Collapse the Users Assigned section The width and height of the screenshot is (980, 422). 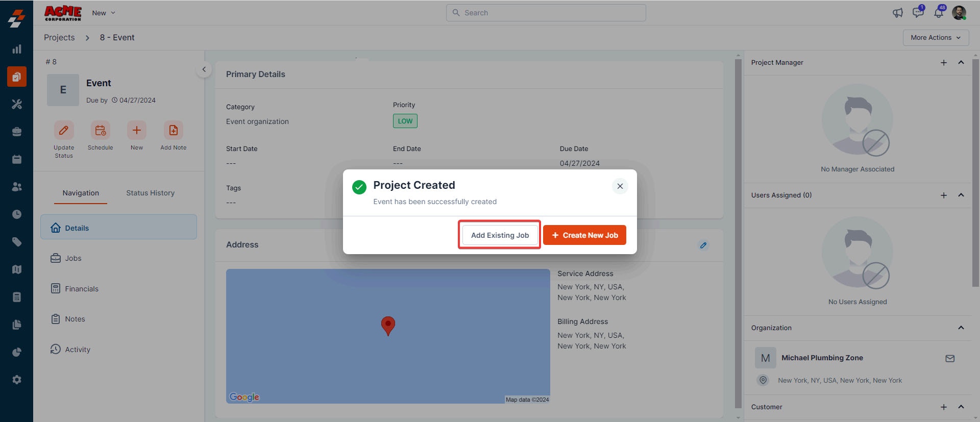(x=961, y=195)
